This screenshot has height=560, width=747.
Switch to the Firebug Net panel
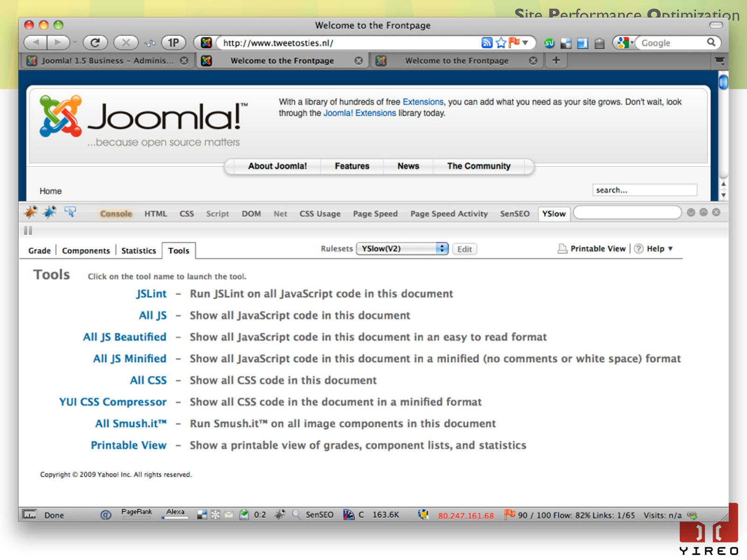point(280,214)
